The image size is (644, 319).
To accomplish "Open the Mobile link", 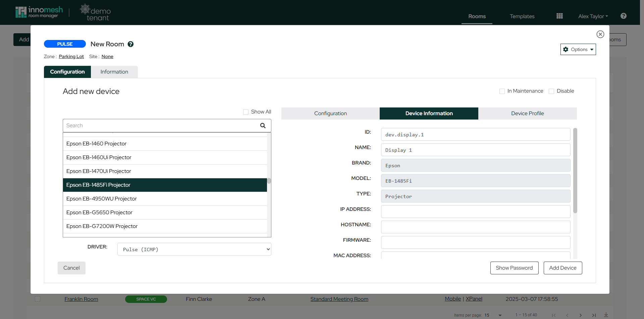I will pos(453,299).
